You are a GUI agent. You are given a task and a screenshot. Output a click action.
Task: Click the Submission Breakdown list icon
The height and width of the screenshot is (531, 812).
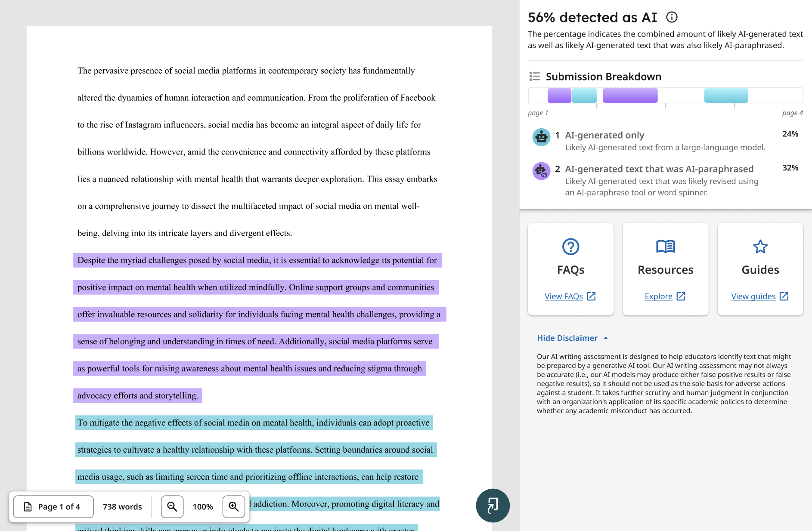point(534,76)
